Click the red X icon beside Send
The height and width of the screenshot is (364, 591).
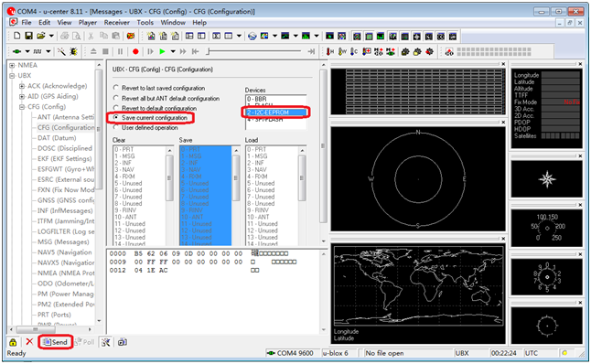29,342
